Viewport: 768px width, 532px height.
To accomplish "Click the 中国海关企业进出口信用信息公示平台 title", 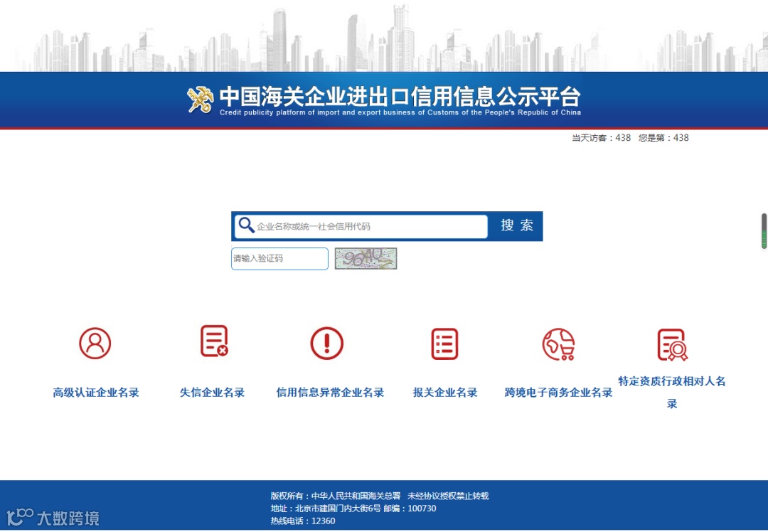I will click(x=400, y=97).
